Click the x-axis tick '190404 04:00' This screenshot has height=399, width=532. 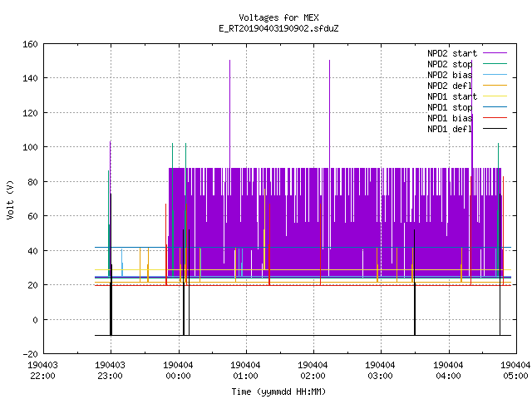pyautogui.click(x=448, y=371)
